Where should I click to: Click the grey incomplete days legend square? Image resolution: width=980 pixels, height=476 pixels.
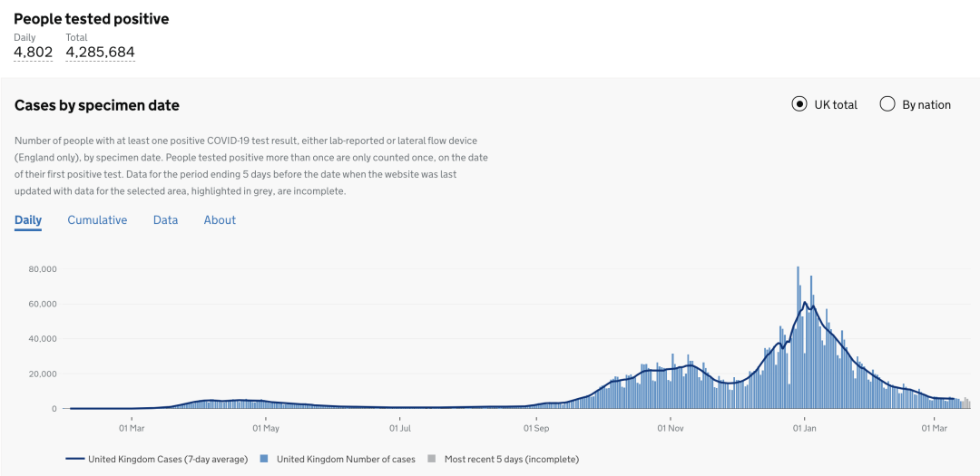pos(431,459)
